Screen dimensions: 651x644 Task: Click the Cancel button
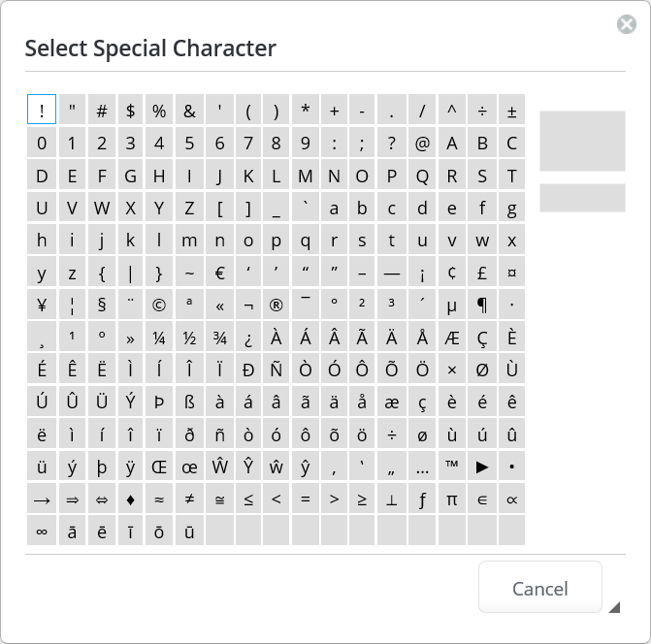click(x=539, y=588)
